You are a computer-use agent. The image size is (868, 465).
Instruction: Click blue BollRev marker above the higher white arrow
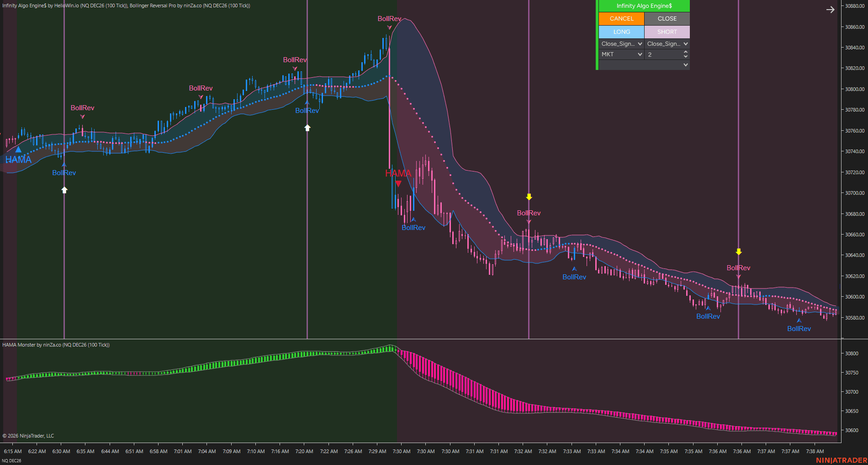click(307, 111)
